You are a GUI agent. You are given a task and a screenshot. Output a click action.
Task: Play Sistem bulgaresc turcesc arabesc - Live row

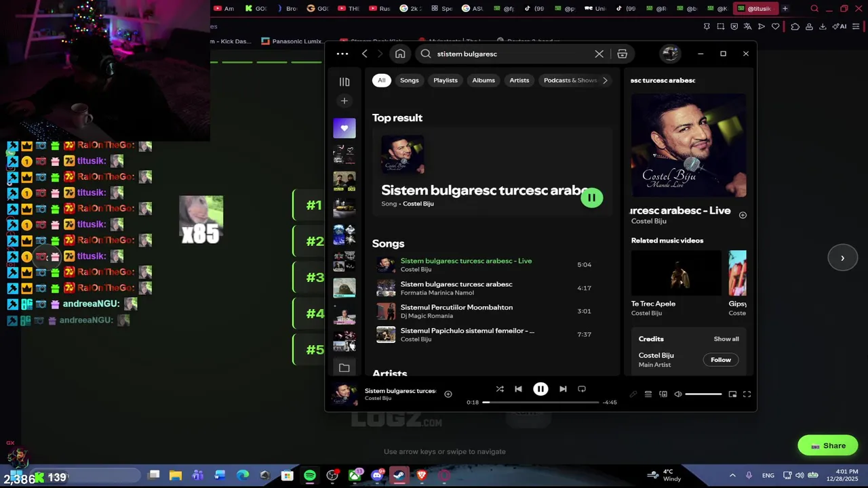tap(492, 265)
